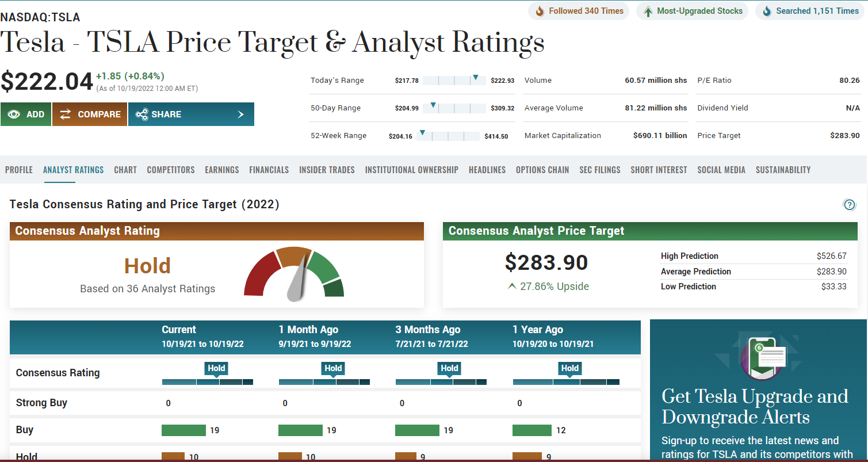Select the ANALYST RATINGS tab
Screen dimensions: 868x462
point(74,170)
